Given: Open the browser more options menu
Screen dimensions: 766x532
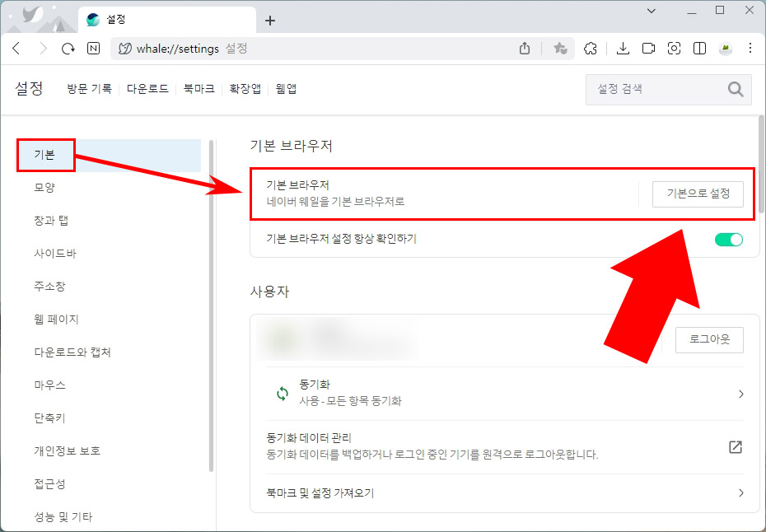Looking at the screenshot, I should [750, 49].
